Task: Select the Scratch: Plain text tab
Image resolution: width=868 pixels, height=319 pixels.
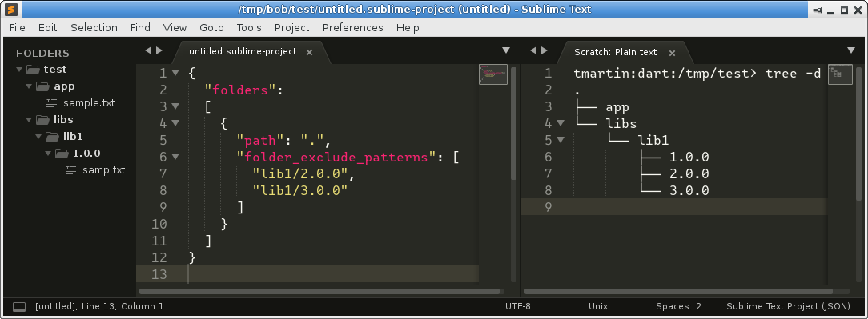Action: pyautogui.click(x=616, y=52)
